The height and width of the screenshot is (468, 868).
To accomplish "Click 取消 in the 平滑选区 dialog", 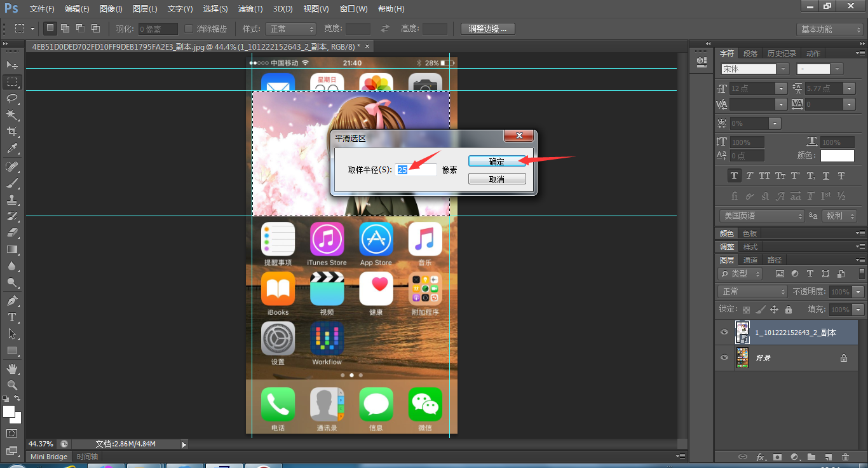I will click(497, 179).
